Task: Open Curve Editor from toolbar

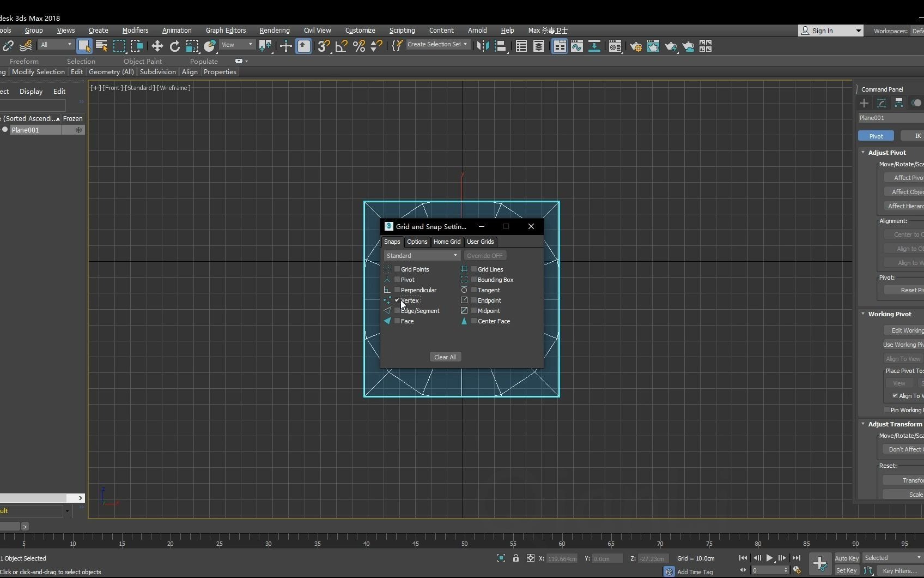Action: 577,46
